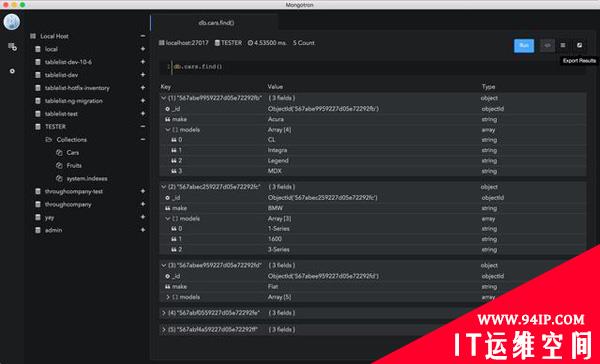The image size is (600, 364).
Task: Select the 3-Series model value
Action: pos(279,250)
